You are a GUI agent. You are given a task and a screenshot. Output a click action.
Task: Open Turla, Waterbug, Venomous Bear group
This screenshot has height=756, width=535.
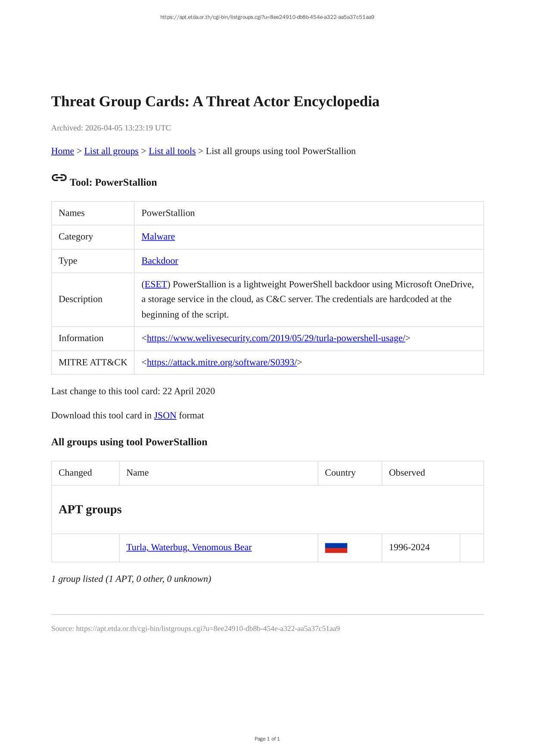tap(189, 548)
